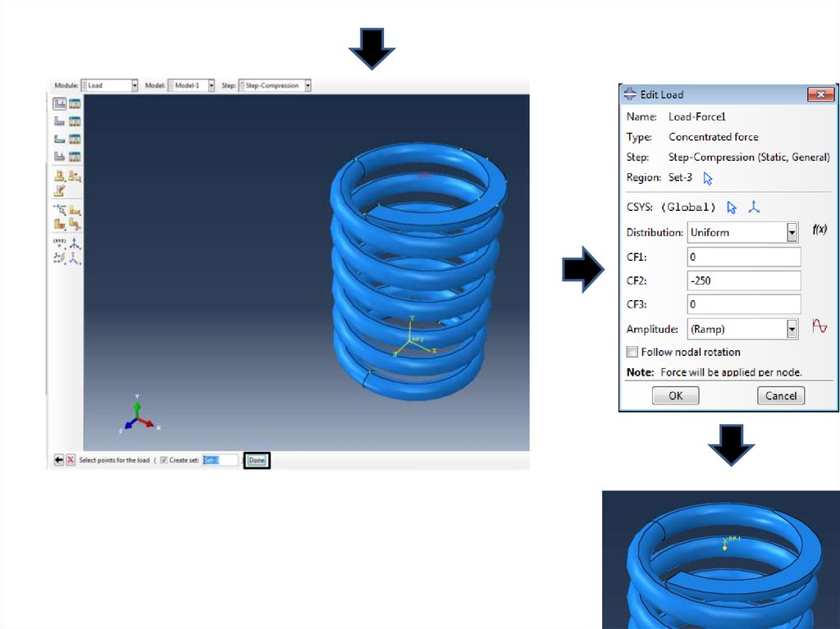Open the Amplitude dropdown showing (Ramp)
The image size is (840, 629).
click(x=743, y=329)
